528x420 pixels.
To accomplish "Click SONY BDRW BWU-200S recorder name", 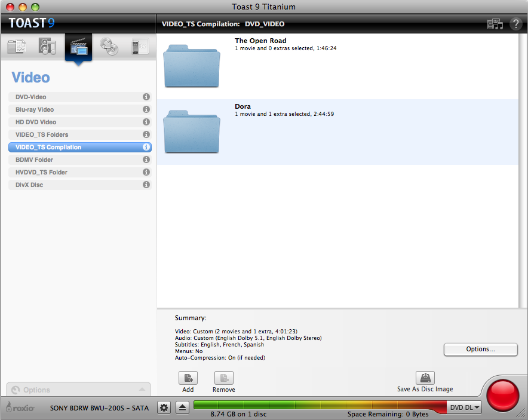I will click(99, 408).
